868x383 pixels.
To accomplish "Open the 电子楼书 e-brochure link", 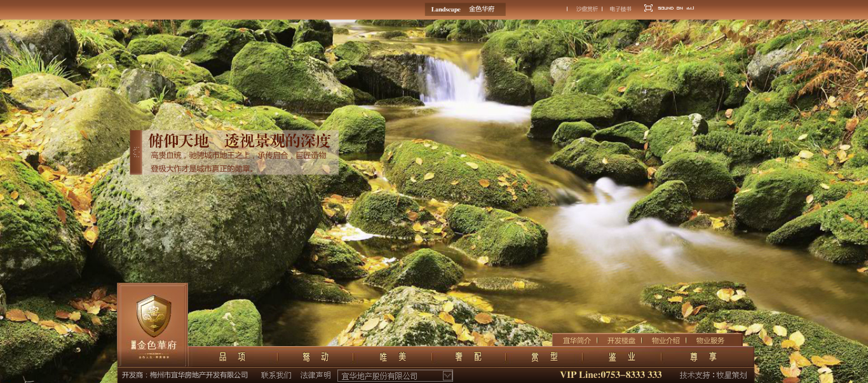I will pyautogui.click(x=620, y=9).
